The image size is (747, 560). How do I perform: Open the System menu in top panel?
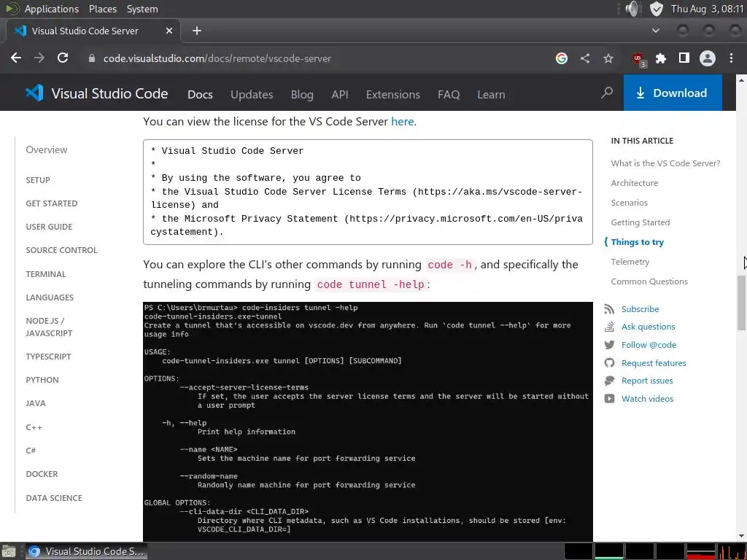tap(142, 9)
